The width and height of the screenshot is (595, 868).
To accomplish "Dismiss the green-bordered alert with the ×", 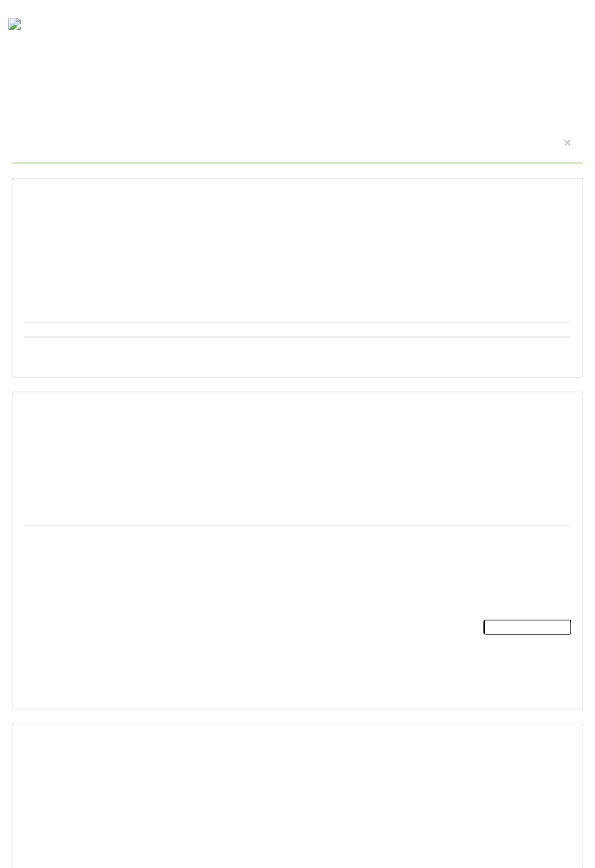I will click(567, 143).
